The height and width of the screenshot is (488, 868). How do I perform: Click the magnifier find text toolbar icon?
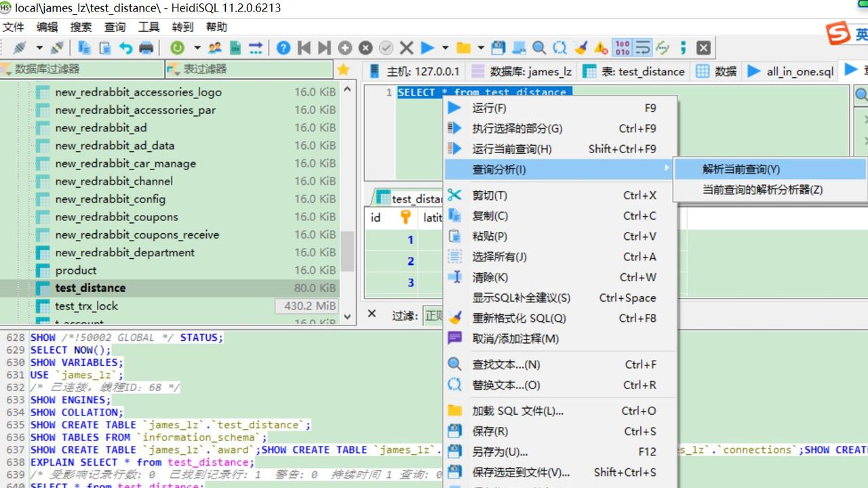[539, 47]
